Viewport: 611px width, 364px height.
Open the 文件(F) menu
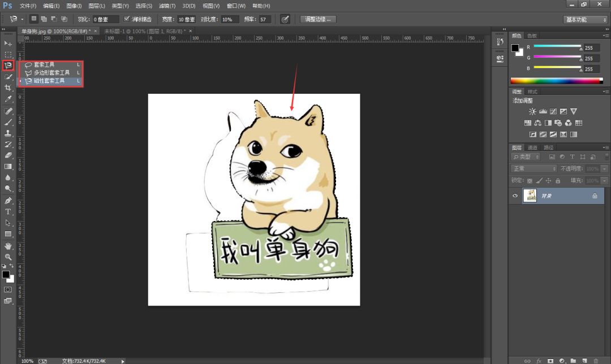[x=28, y=6]
